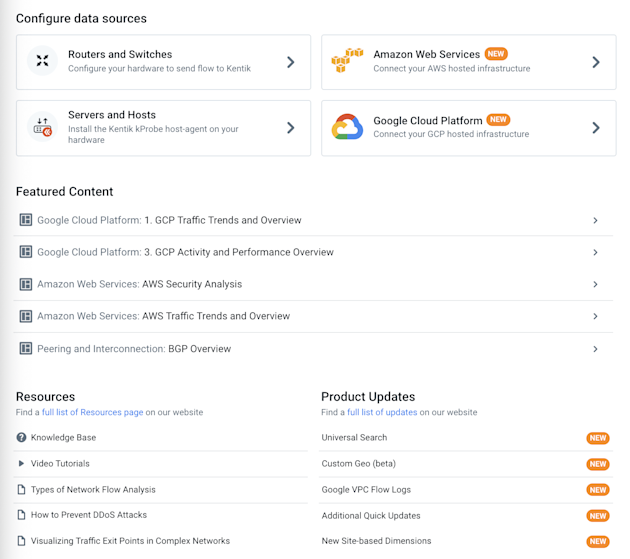Viewport: 630px width, 559px height.
Task: Click the Servers and Hosts icon
Action: tap(42, 127)
